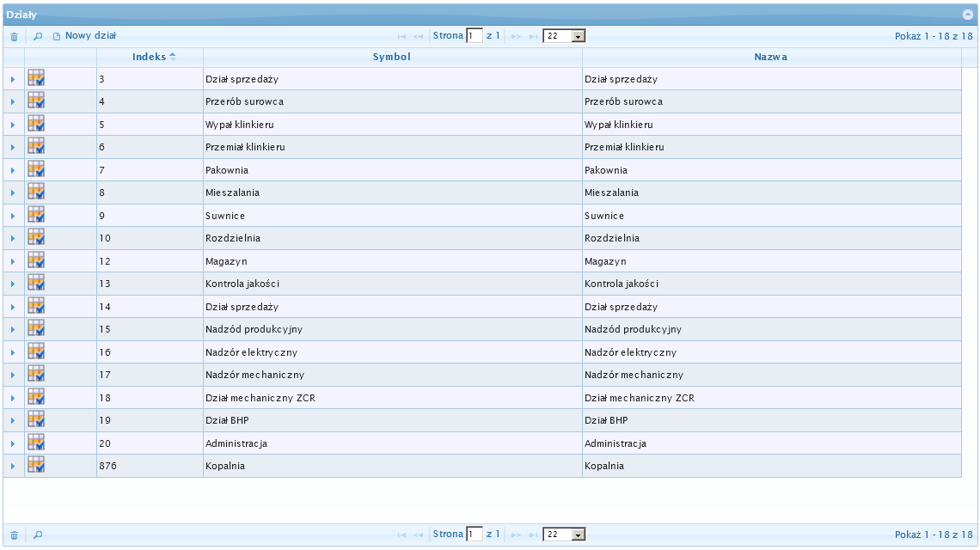
Task: Click the grid icon in Dział BHP row
Action: tap(36, 420)
